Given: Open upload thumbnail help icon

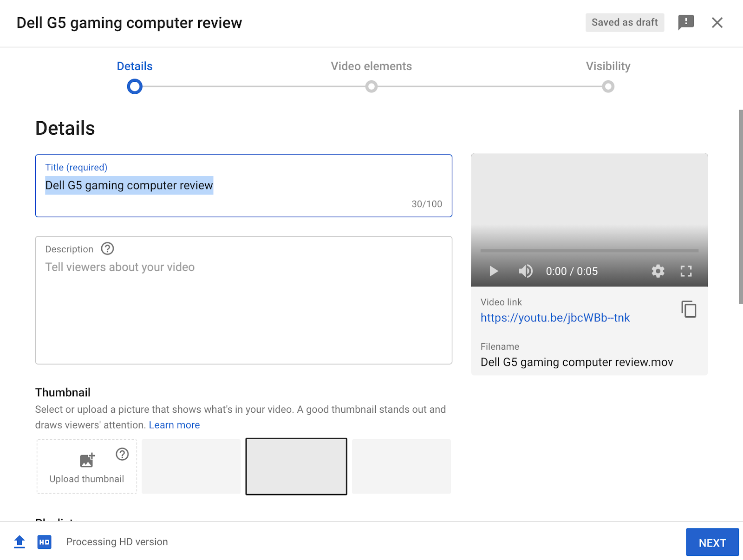Looking at the screenshot, I should (x=122, y=454).
